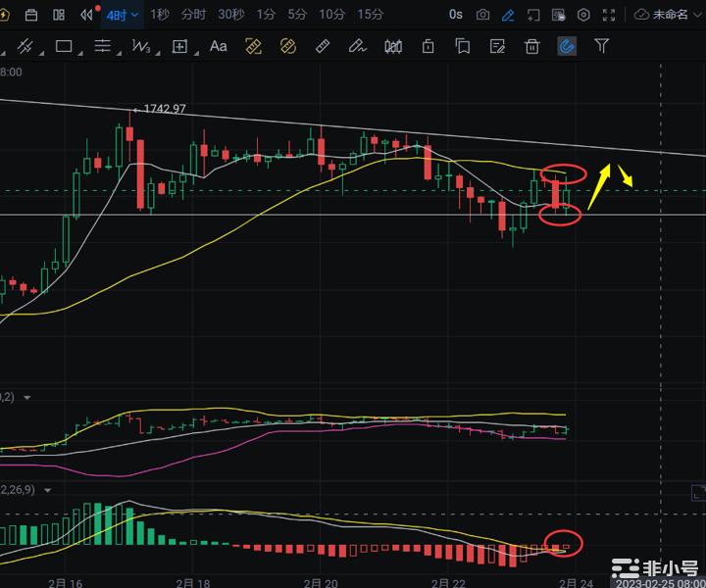The image size is (706, 588).
Task: Switch to the 分时 timeframe
Action: [193, 15]
